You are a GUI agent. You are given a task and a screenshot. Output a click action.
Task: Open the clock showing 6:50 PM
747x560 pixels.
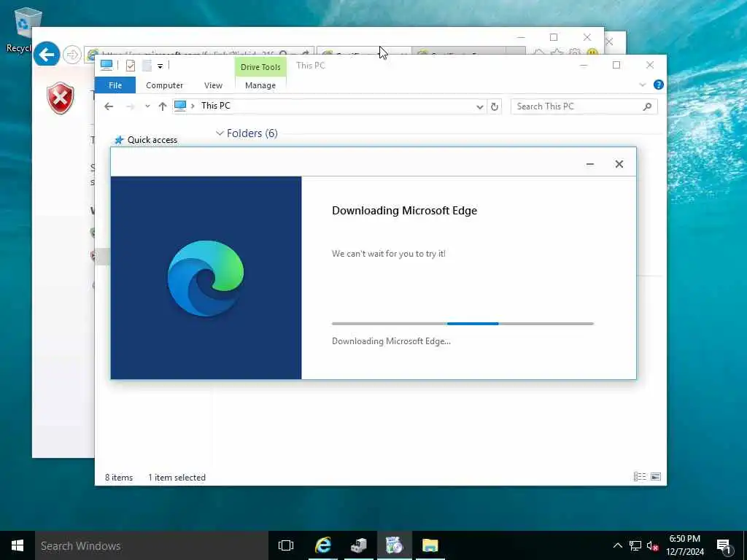point(684,545)
